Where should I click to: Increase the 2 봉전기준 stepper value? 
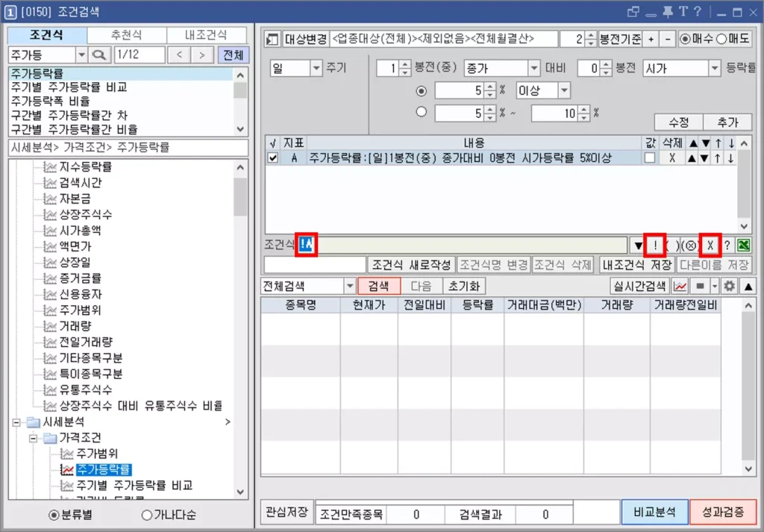point(590,36)
